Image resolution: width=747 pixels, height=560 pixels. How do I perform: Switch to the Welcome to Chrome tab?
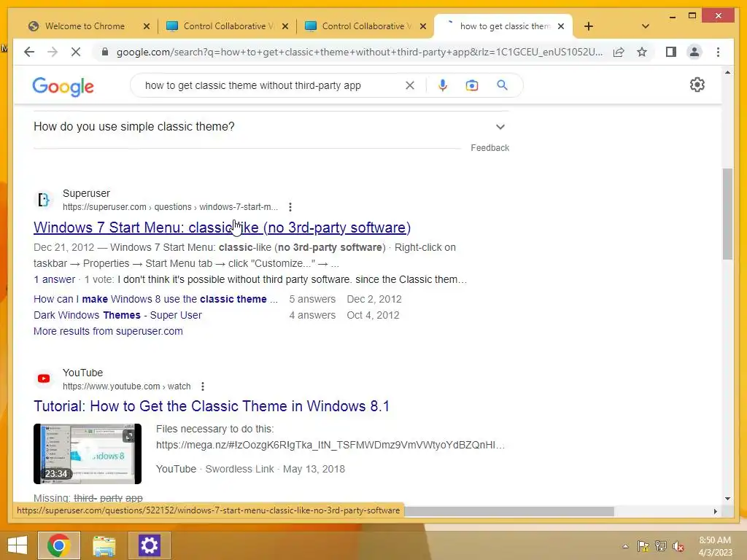point(85,26)
